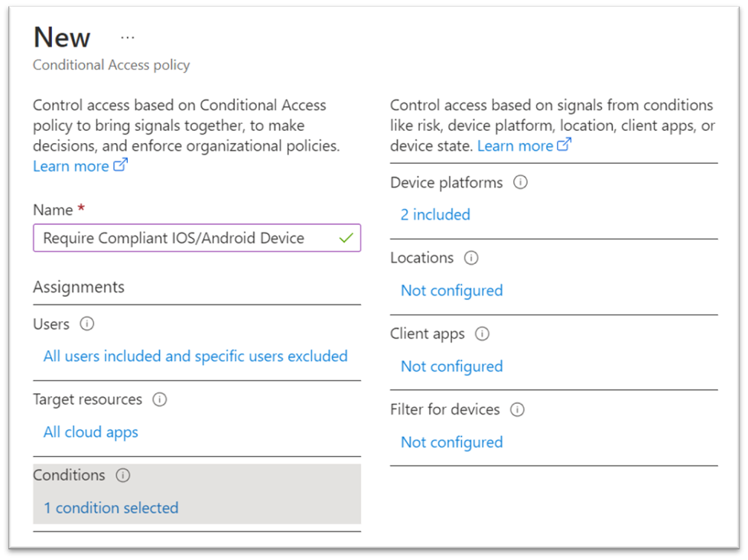Screen dimensions: 748x560
Task: Click the external-link icon beside right Learn more
Action: (x=565, y=145)
